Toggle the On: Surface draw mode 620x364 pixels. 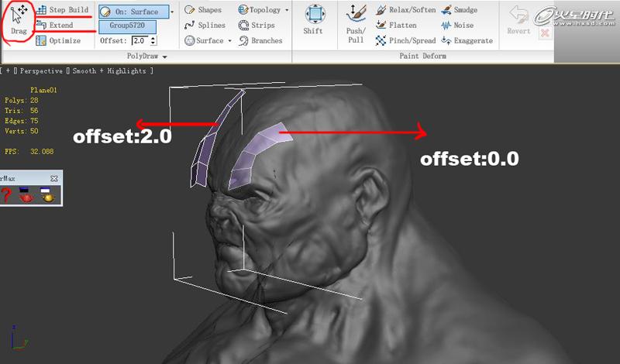point(133,12)
